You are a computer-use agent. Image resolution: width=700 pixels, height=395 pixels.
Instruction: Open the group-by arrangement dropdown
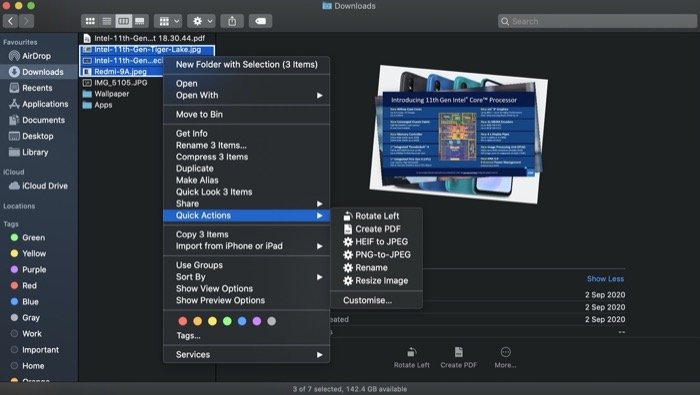[168, 21]
